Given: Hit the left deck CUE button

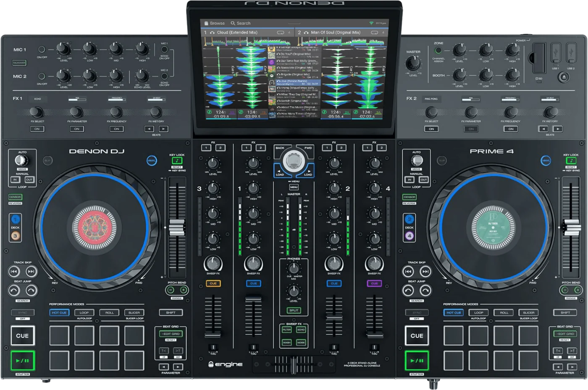Looking at the screenshot, I should click(x=22, y=336).
